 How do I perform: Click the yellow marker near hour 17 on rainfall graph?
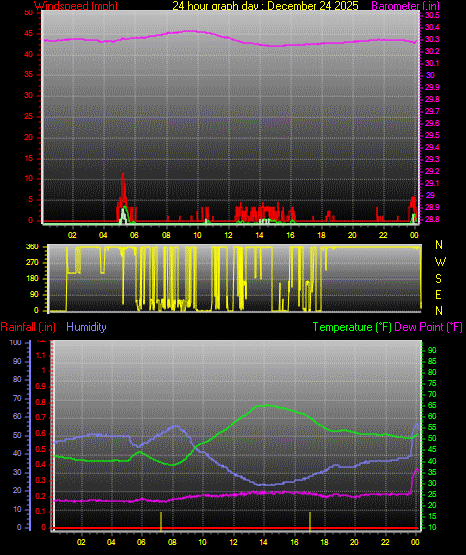tap(310, 521)
